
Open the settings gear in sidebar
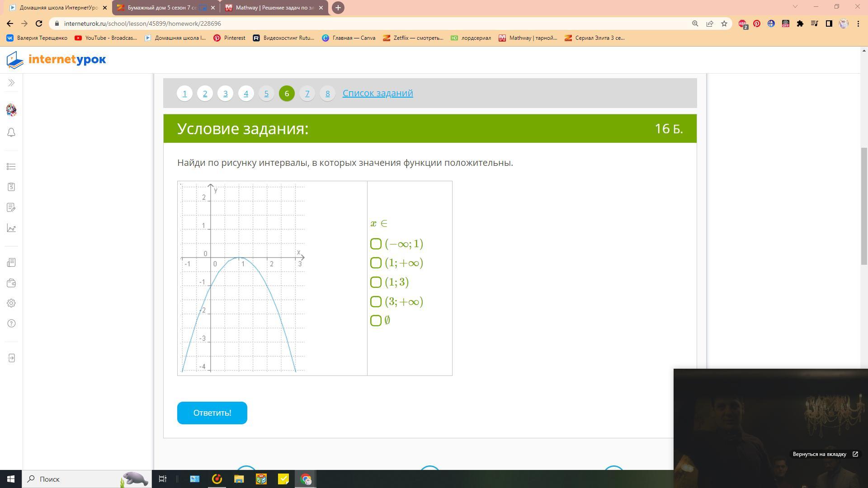[11, 303]
